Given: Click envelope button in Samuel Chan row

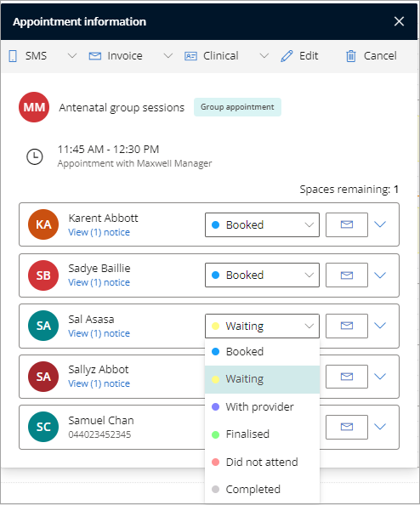Looking at the screenshot, I should tap(347, 427).
